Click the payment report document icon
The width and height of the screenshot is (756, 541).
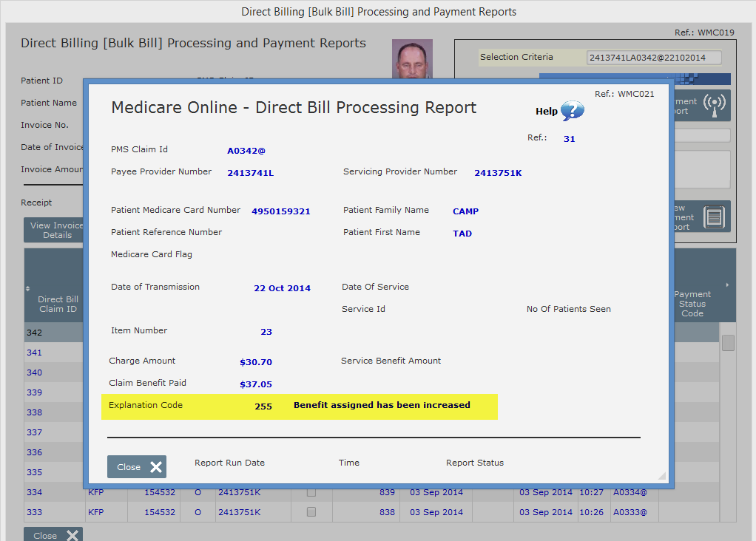point(714,217)
